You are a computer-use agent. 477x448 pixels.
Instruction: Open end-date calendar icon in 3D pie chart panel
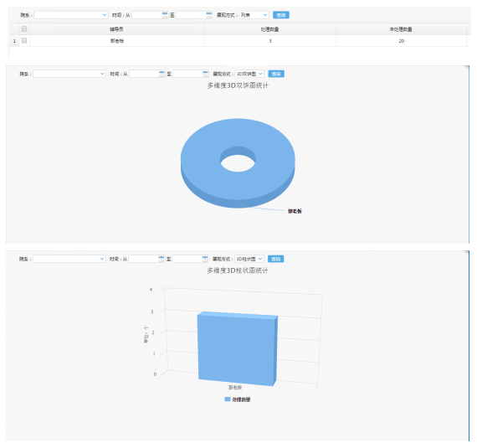205,74
